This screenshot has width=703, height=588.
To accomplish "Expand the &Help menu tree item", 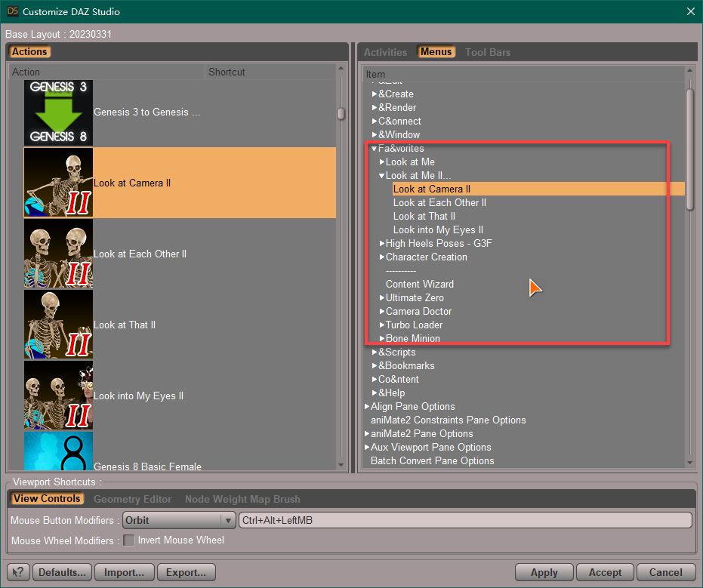I will coord(375,393).
